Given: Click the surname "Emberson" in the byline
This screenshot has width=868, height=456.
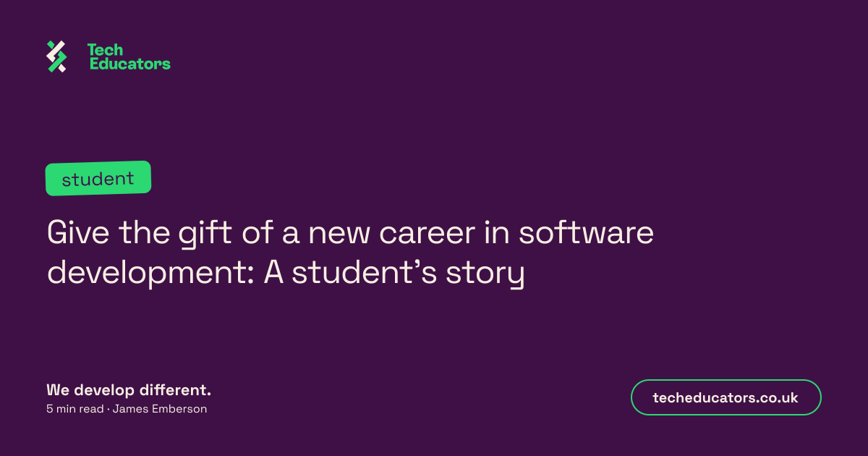Looking at the screenshot, I should tap(180, 409).
